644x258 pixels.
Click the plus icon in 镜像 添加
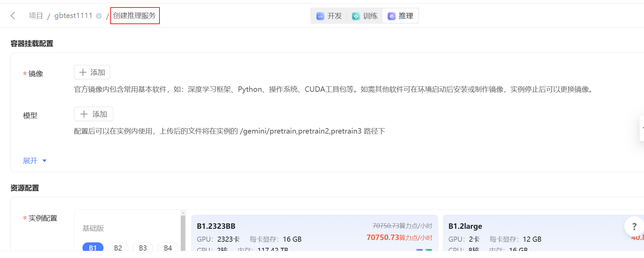83,72
